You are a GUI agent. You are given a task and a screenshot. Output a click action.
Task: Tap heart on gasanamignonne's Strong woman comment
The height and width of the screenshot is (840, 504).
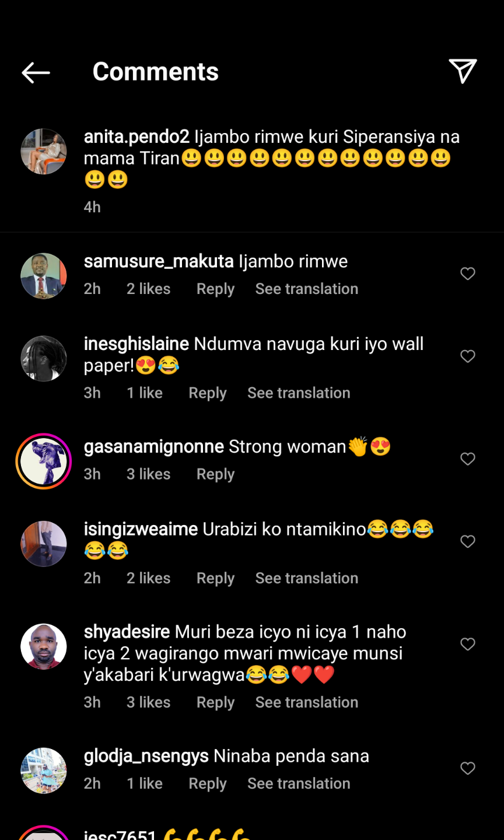(468, 459)
